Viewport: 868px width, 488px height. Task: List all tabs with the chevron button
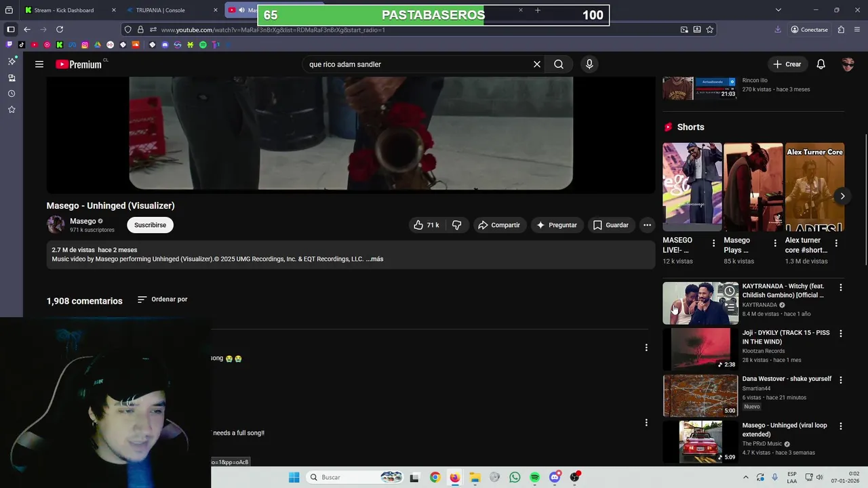click(778, 10)
